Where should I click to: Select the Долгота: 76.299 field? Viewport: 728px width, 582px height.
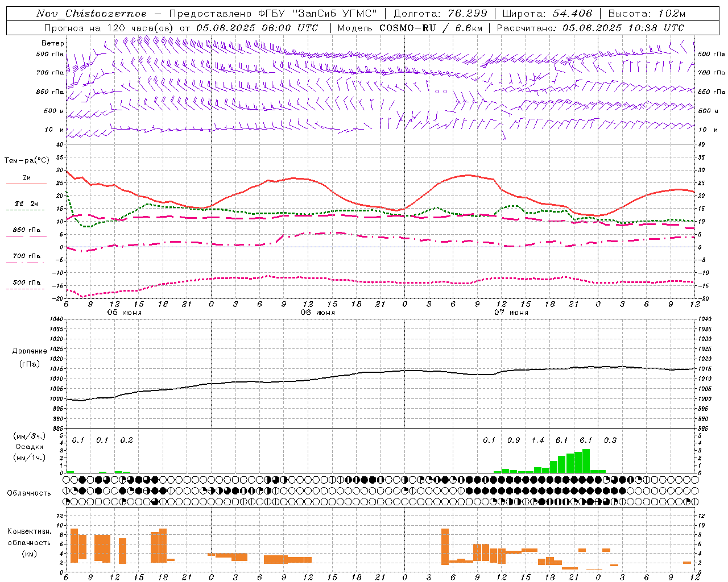[x=440, y=14]
